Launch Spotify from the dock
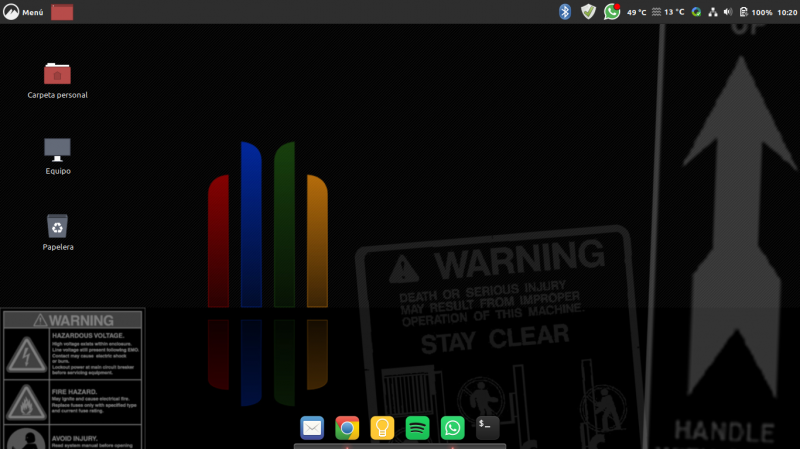 [x=417, y=428]
